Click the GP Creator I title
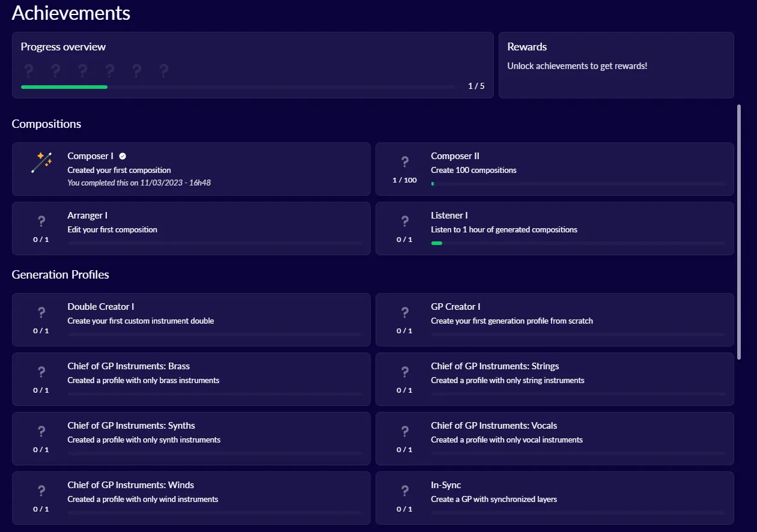The image size is (757, 532). tap(455, 307)
